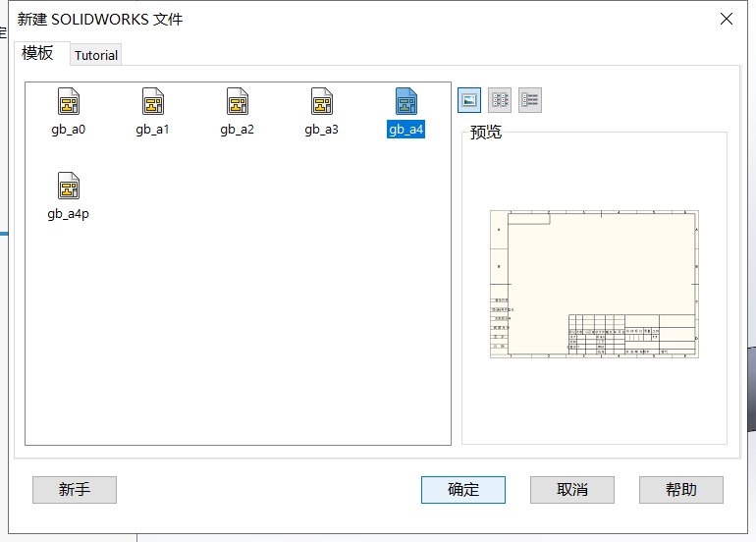
Task: Click the gb_a3 file name label
Action: [322, 130]
